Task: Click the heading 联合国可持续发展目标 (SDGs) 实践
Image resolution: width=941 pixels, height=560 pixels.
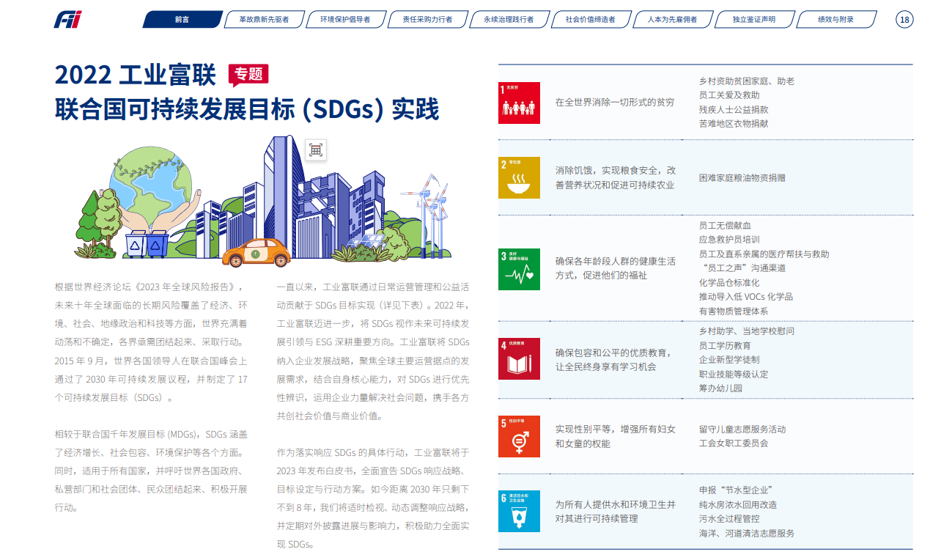Action: [x=247, y=109]
